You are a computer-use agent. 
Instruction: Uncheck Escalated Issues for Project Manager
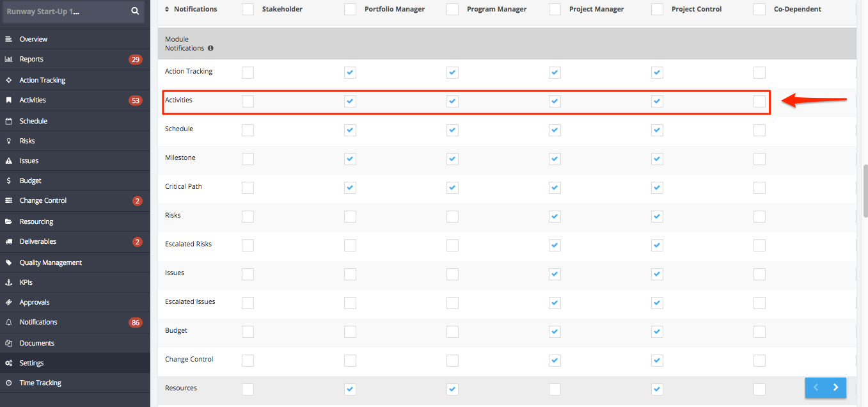click(x=555, y=303)
